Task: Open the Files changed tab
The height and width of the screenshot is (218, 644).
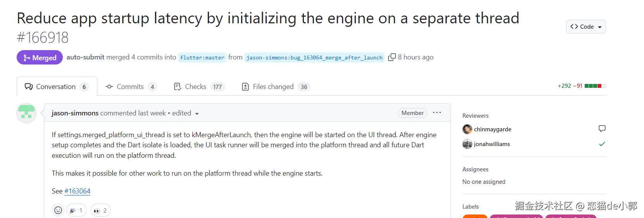Action: point(276,87)
